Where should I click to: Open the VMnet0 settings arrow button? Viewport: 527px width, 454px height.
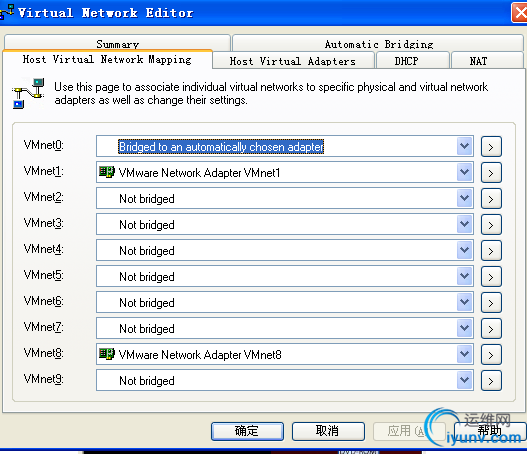tap(491, 147)
